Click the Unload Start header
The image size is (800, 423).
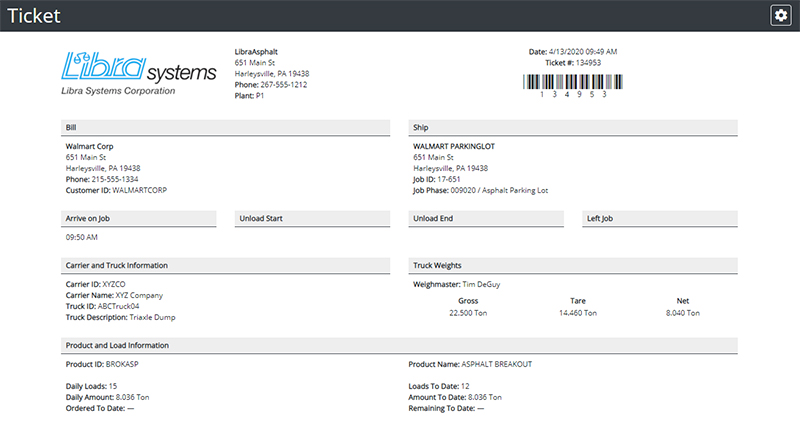click(x=312, y=218)
